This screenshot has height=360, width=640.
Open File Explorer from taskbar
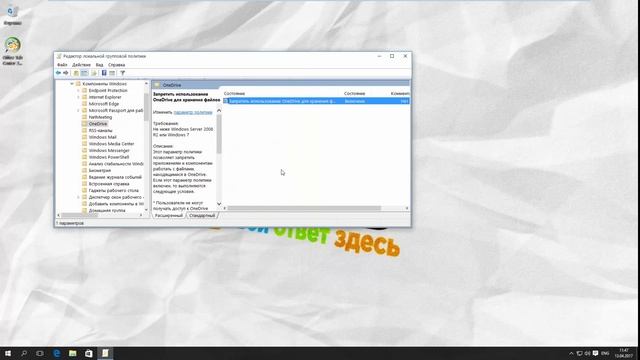coord(73,353)
